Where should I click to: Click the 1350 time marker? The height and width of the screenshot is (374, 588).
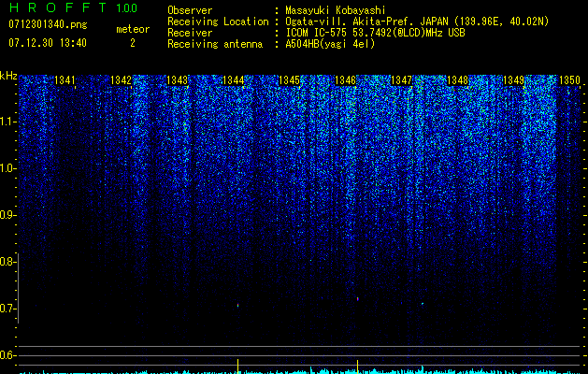click(x=569, y=80)
